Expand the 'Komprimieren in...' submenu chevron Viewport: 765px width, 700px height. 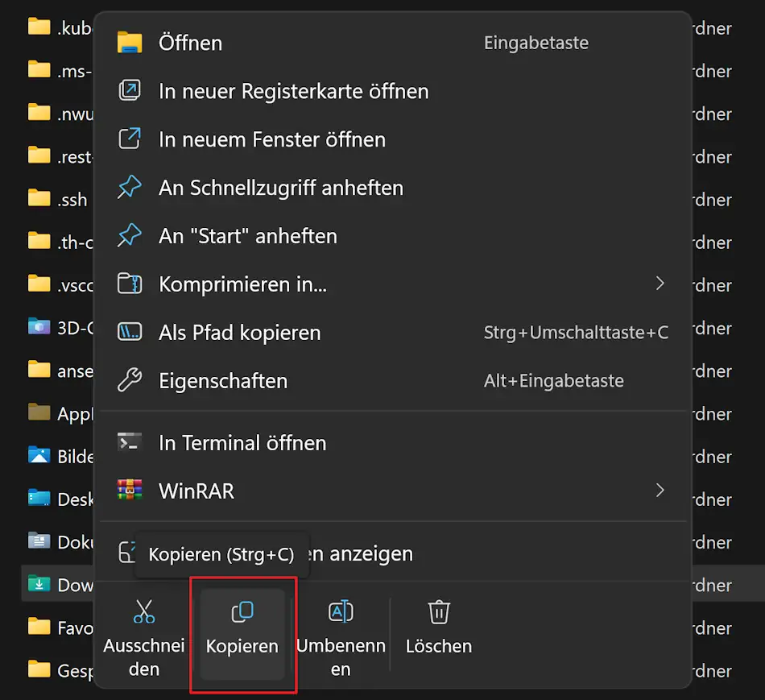(660, 284)
